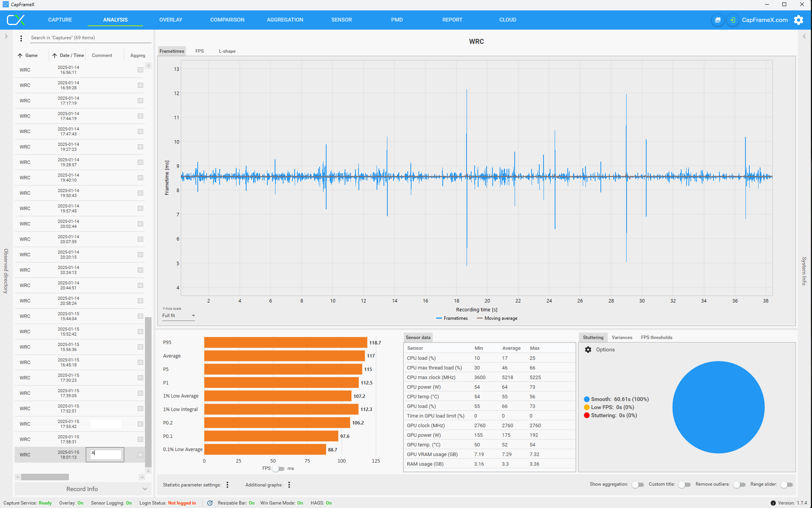Open the CapFrameX.com link
This screenshot has width=812, height=508.
pos(765,20)
